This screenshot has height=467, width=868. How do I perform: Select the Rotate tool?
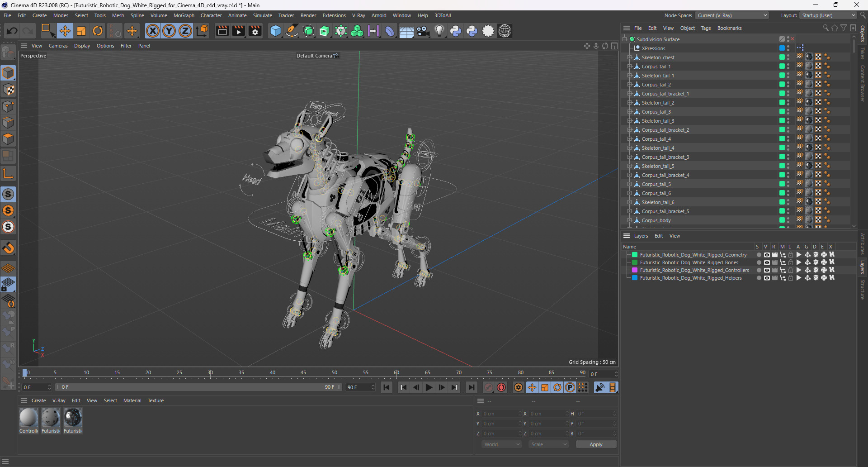pyautogui.click(x=98, y=31)
